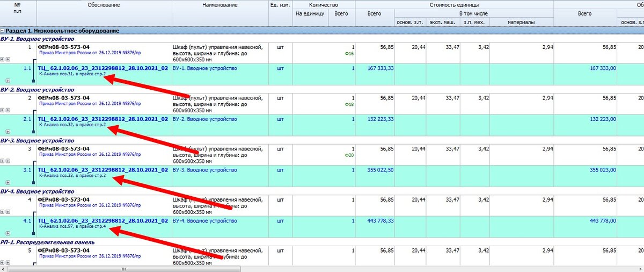Select name cell ВУ-4. Вводное устройство in row 4.1
The width and height of the screenshot is (644, 272).
(x=204, y=221)
